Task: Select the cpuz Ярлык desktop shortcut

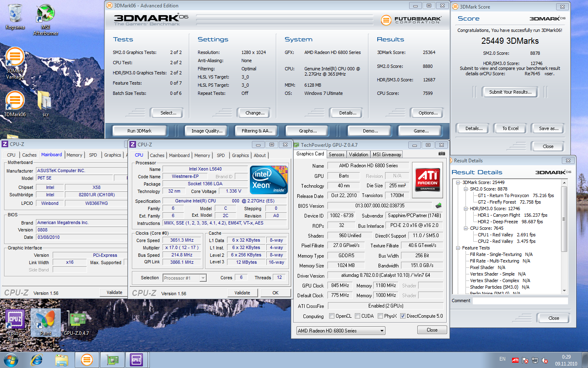Action: 15,325
